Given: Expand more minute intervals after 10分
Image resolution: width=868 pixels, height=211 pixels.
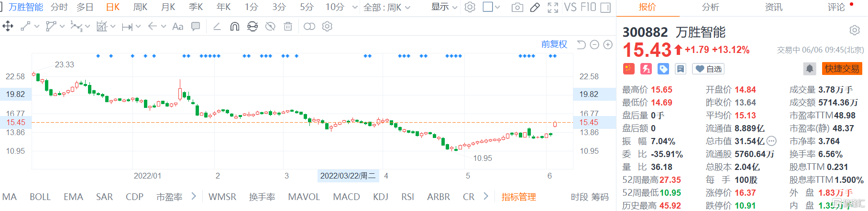Looking at the screenshot, I should pos(355,7).
